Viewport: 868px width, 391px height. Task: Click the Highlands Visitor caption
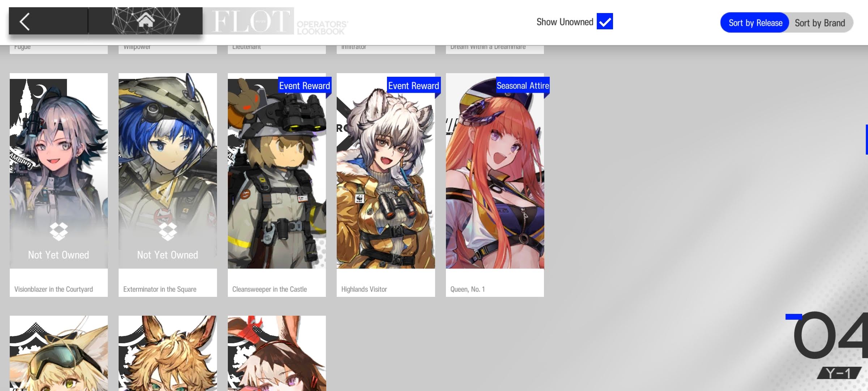(364, 289)
